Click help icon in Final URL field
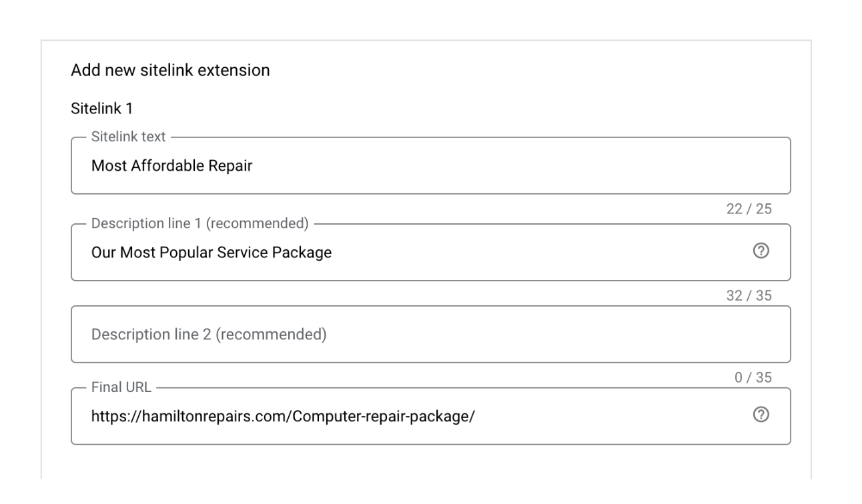862x504 pixels. (x=759, y=415)
